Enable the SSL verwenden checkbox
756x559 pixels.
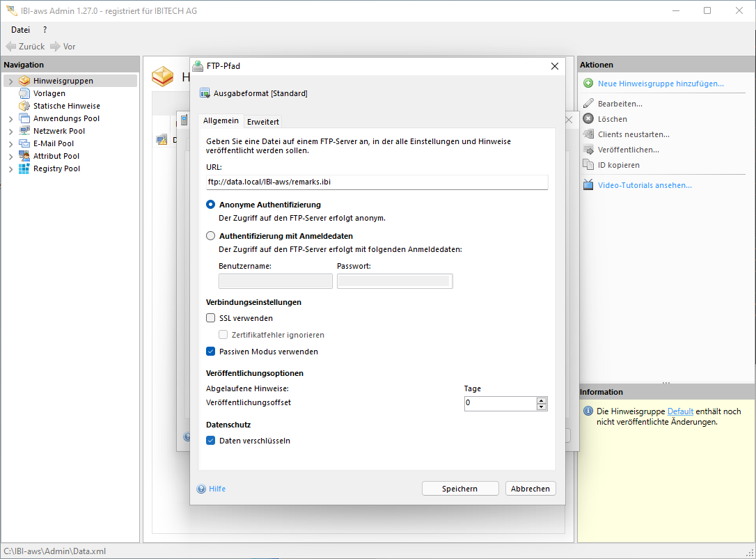211,318
